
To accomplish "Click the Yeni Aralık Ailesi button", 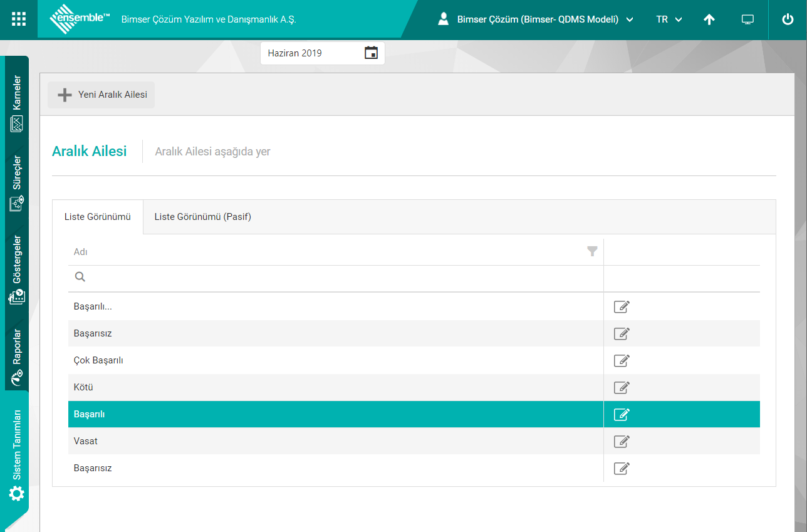I will [x=102, y=95].
